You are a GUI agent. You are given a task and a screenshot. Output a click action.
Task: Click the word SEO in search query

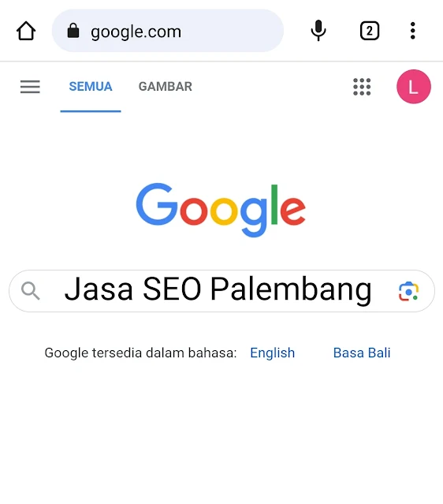(x=172, y=289)
